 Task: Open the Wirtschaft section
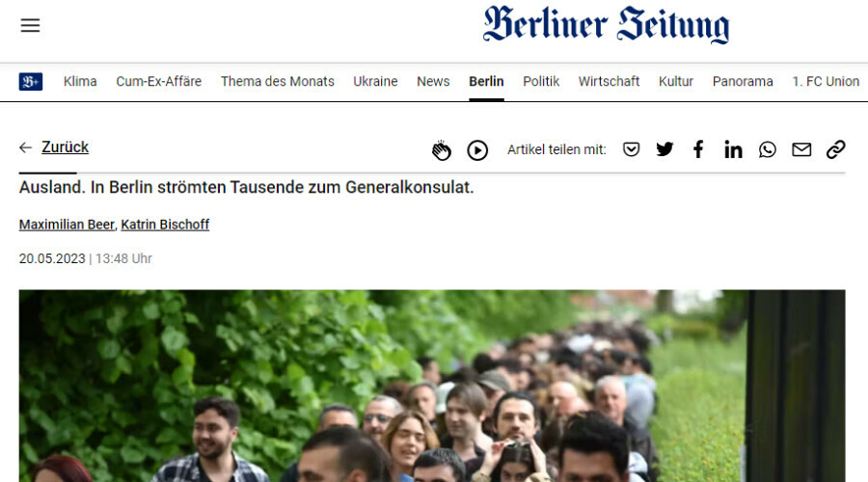pyautogui.click(x=609, y=81)
